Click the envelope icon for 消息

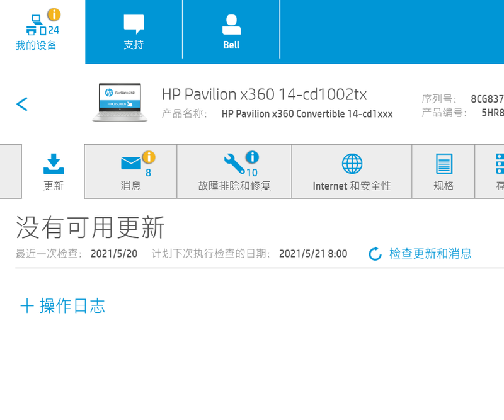(131, 164)
